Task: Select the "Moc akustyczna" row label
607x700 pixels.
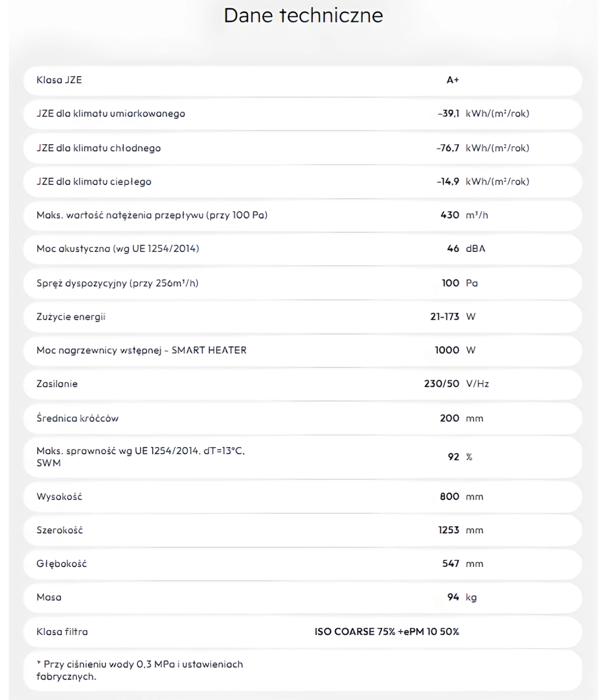Action: [118, 249]
